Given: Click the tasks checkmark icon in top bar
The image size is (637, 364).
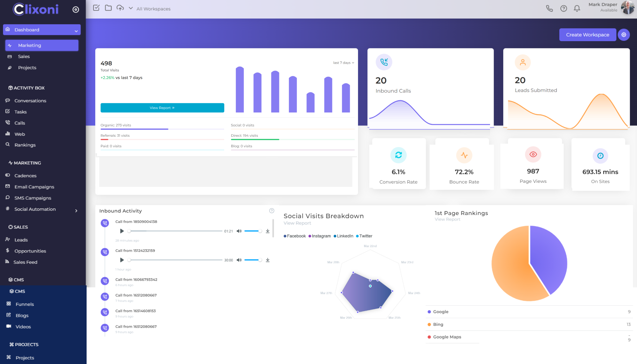Looking at the screenshot, I should click(96, 8).
